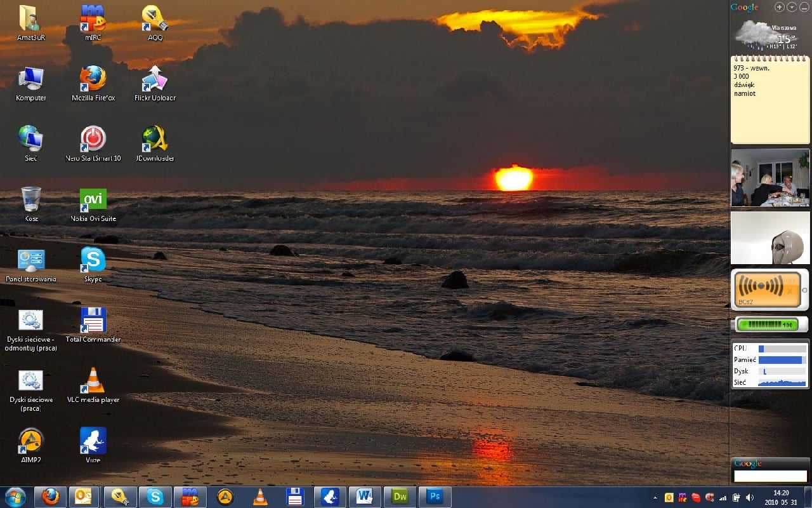Screen dimensions: 812x508
Task: Open the sidebar menu dropdown arrow
Action: (791, 7)
